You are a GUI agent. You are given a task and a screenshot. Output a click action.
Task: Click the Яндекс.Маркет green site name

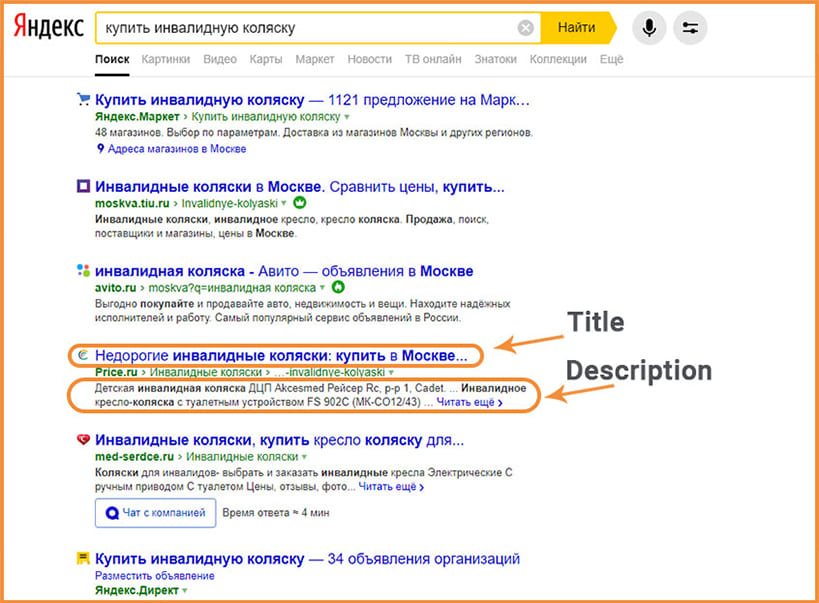click(x=137, y=117)
